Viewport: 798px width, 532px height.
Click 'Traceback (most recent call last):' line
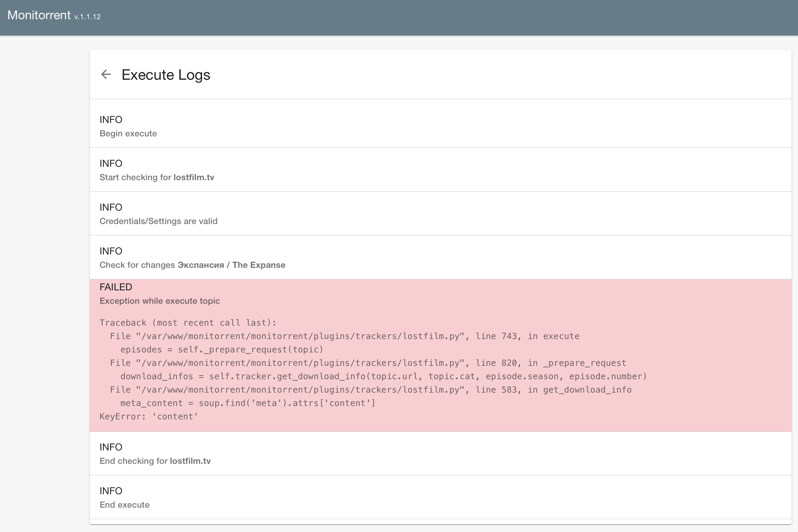(188, 323)
